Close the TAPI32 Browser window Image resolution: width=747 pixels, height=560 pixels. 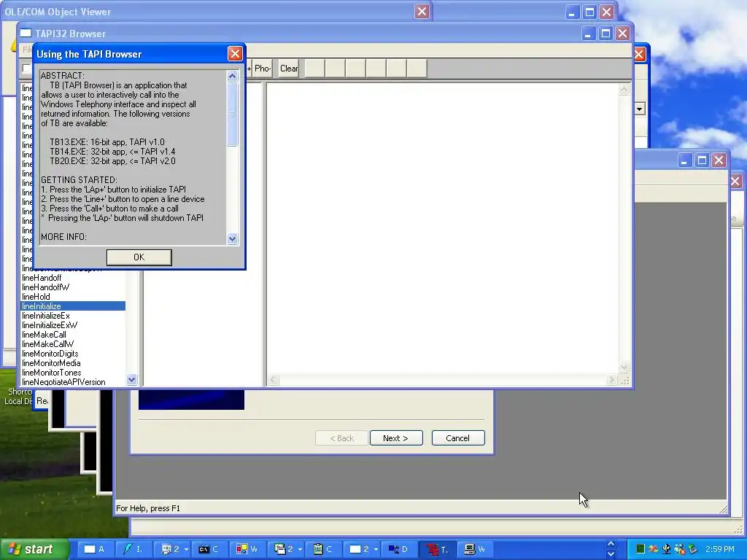[623, 34]
